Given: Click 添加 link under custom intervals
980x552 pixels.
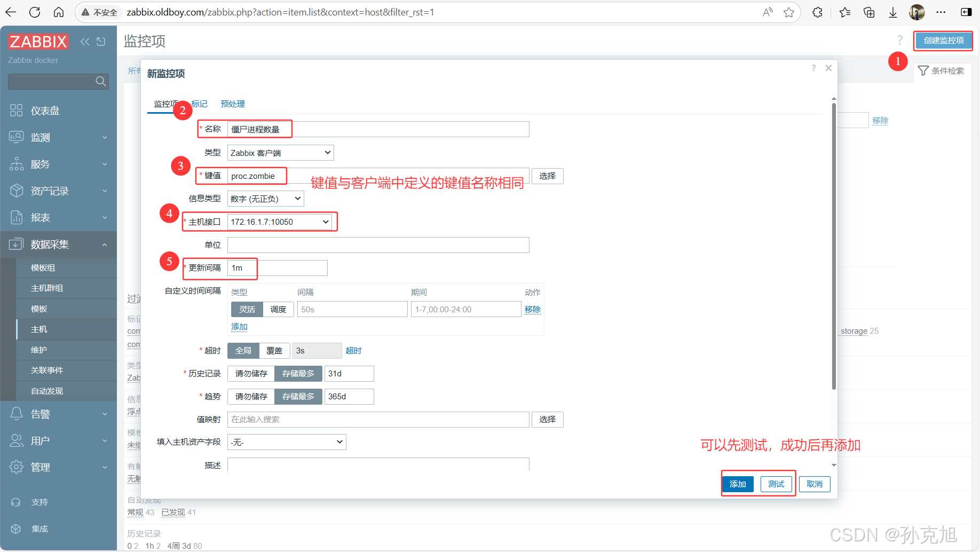Looking at the screenshot, I should (239, 327).
